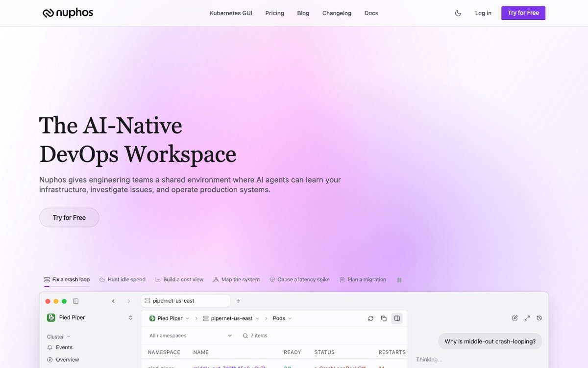The height and width of the screenshot is (368, 588).
Task: Click the forward navigation arrow
Action: (129, 301)
